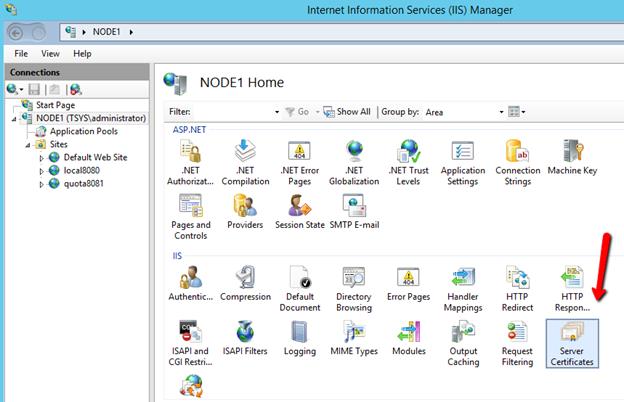The width and height of the screenshot is (624, 402).
Task: Open the IIS Error Pages feature
Action: [x=409, y=284]
